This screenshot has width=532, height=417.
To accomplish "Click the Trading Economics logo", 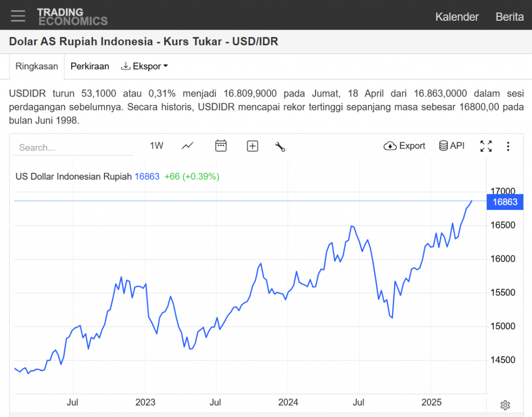I will click(72, 17).
